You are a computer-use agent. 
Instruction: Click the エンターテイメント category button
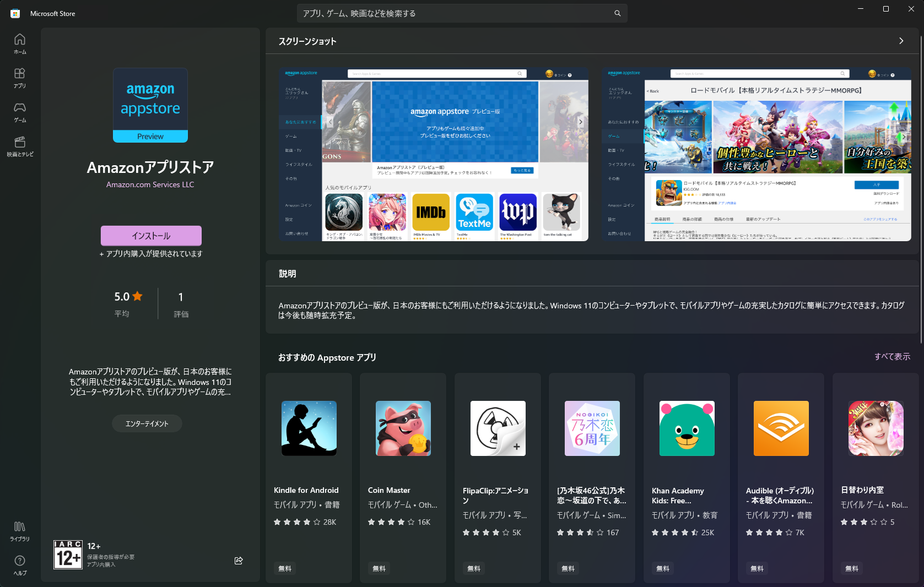point(147,423)
